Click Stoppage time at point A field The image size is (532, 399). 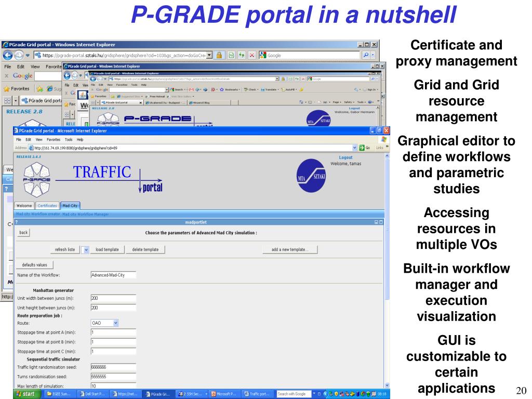pos(113,332)
